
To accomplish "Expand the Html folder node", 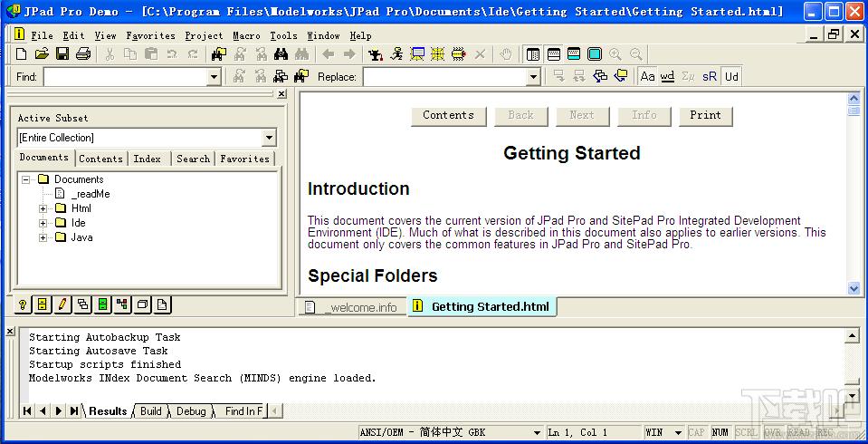I will (x=43, y=208).
